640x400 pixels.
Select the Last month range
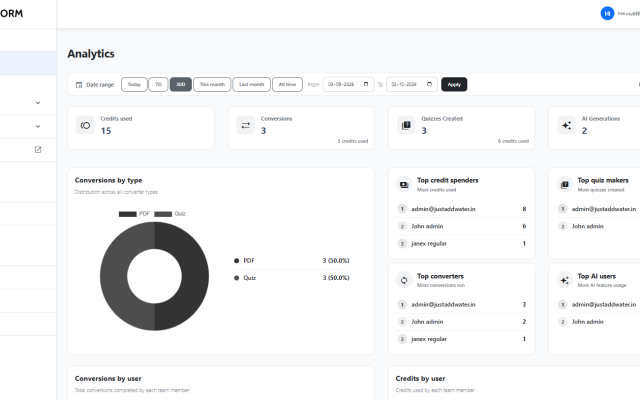pyautogui.click(x=251, y=84)
